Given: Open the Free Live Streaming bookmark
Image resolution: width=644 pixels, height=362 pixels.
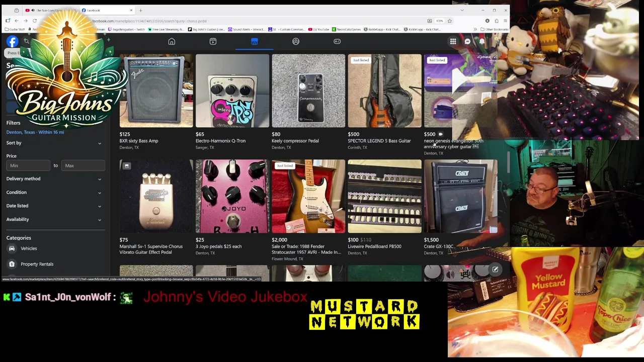Looking at the screenshot, I should tap(166, 29).
